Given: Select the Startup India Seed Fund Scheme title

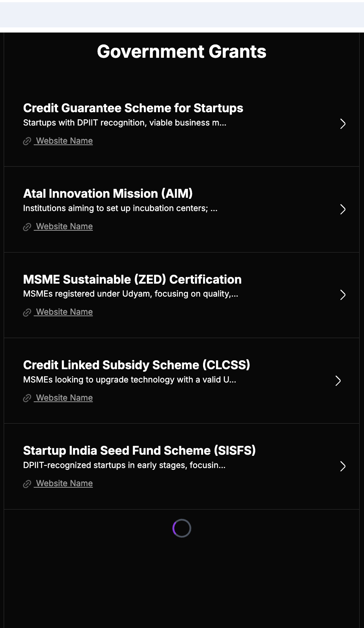Looking at the screenshot, I should [x=139, y=451].
